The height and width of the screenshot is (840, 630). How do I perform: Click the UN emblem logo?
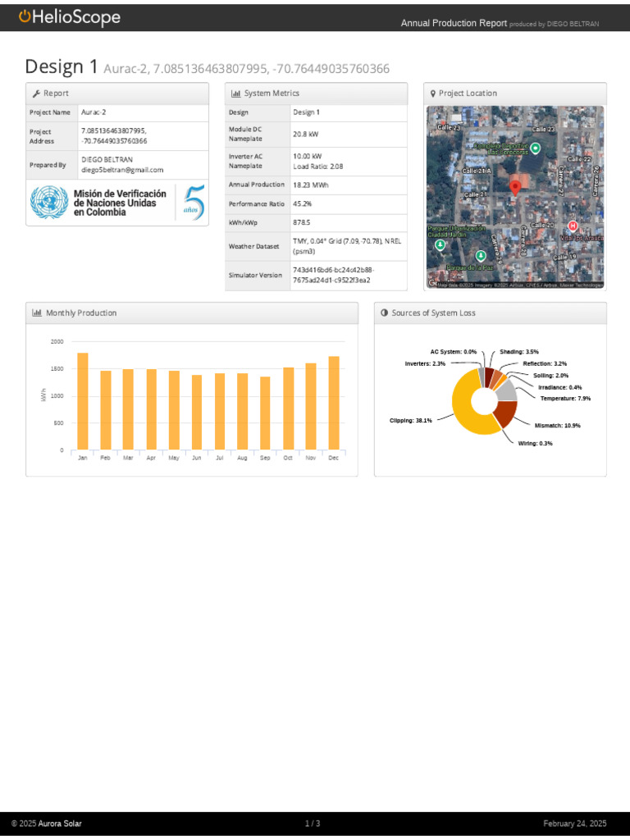tap(49, 203)
